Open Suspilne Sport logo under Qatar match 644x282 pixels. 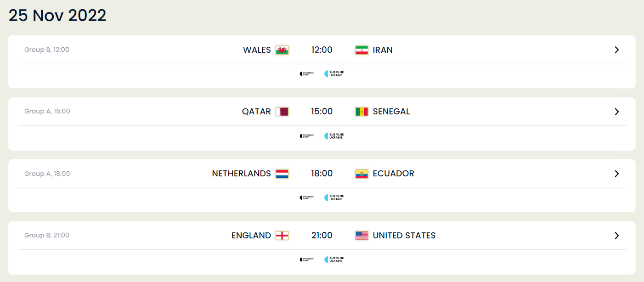click(306, 136)
